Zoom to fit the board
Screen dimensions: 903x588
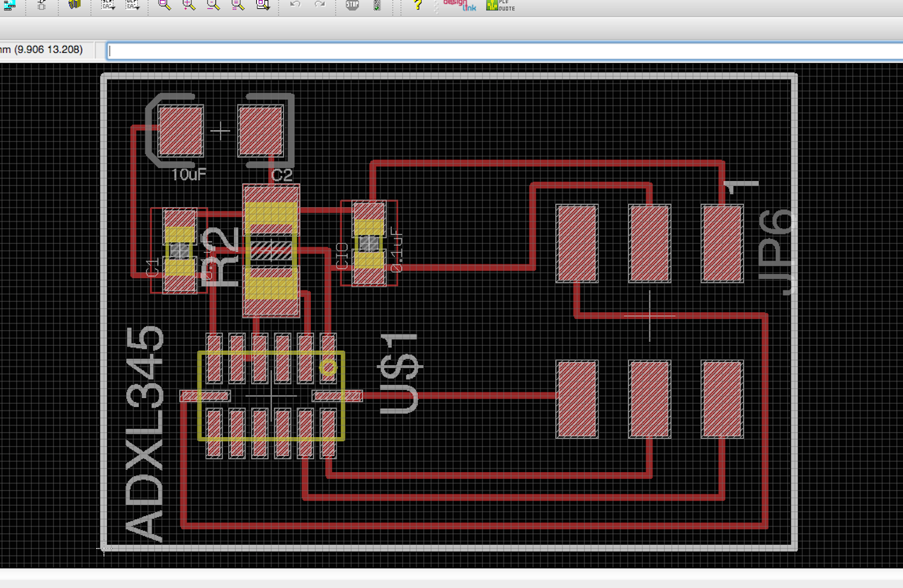tap(164, 5)
